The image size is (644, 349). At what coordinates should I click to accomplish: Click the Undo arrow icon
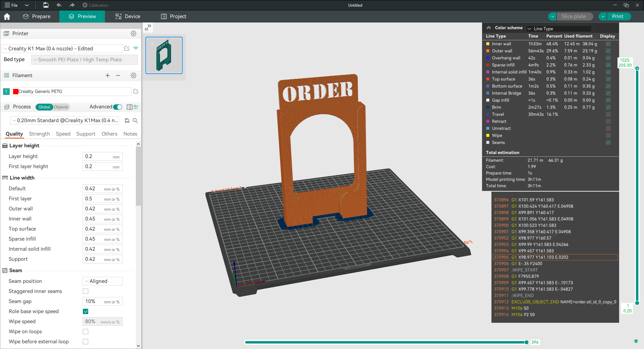pyautogui.click(x=59, y=5)
